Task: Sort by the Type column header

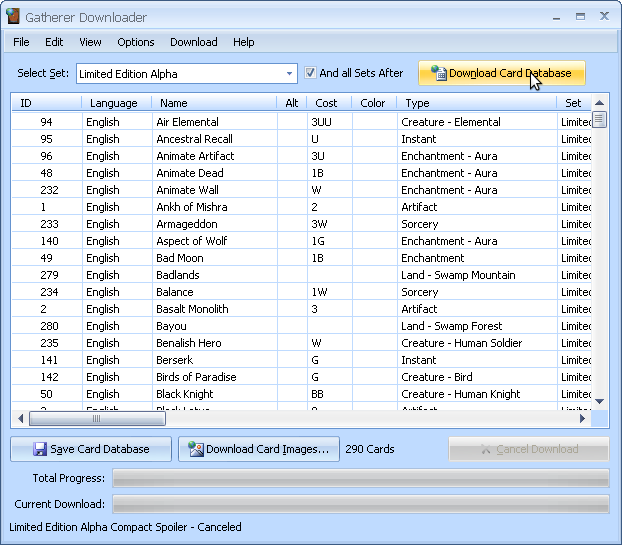Action: 476,103
